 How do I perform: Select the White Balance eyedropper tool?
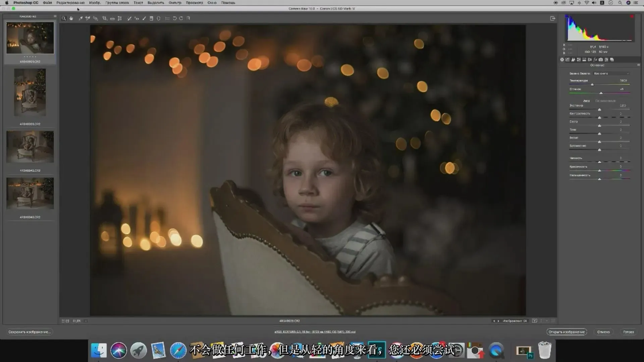(x=80, y=18)
